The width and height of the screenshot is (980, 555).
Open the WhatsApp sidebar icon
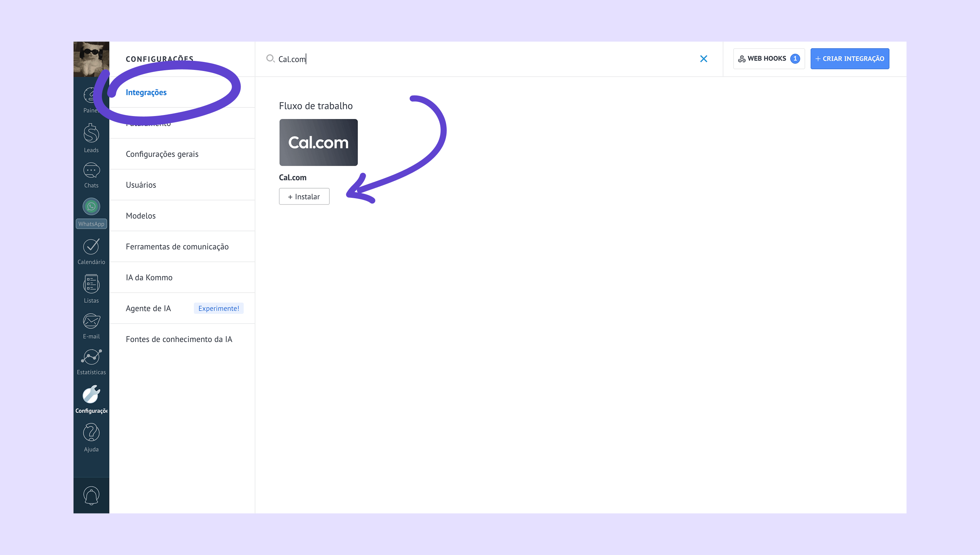tap(91, 207)
